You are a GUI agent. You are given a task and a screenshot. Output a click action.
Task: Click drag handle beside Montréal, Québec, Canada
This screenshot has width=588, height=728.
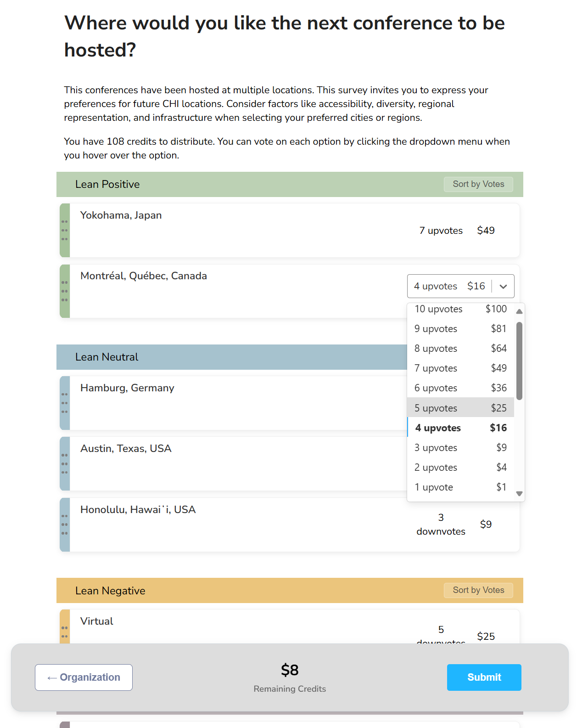tap(65, 291)
